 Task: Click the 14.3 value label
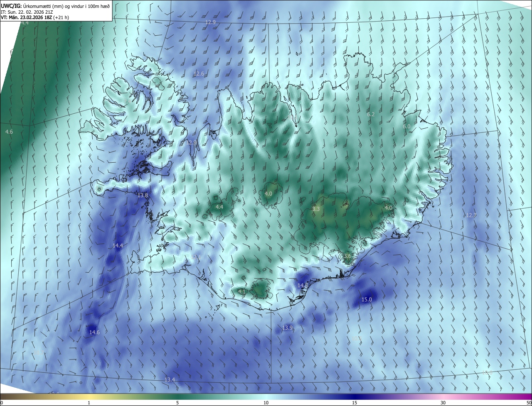click(303, 285)
